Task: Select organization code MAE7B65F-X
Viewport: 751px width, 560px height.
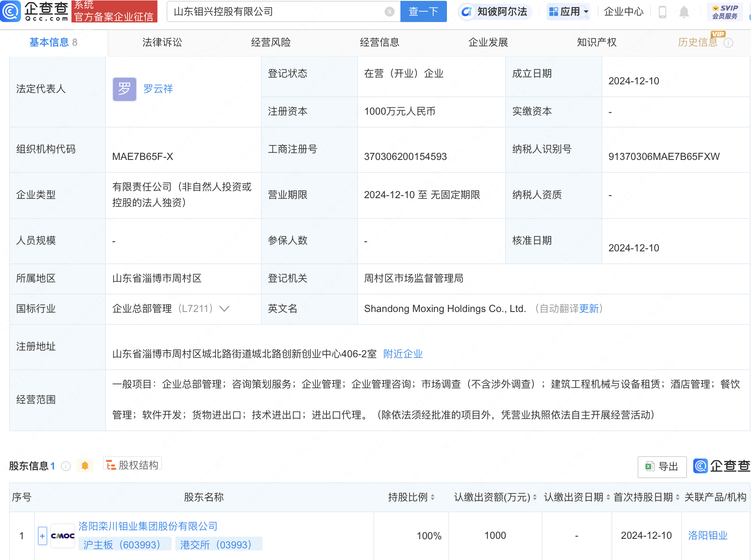Action: click(142, 157)
